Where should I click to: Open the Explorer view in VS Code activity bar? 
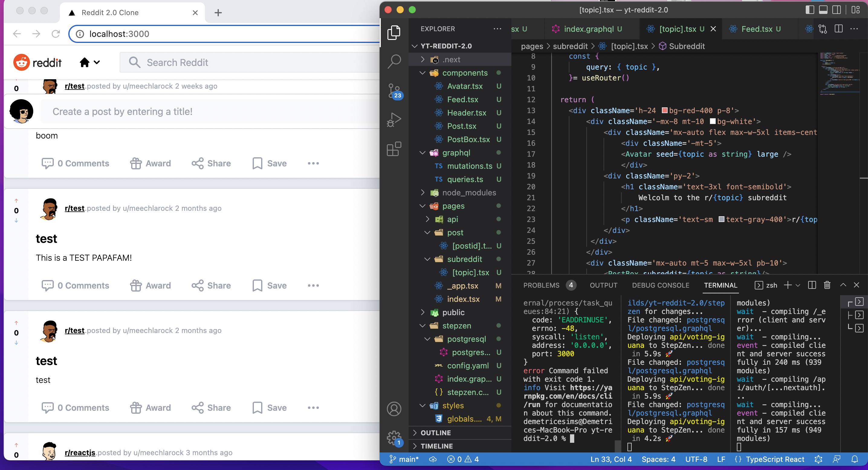pyautogui.click(x=394, y=32)
